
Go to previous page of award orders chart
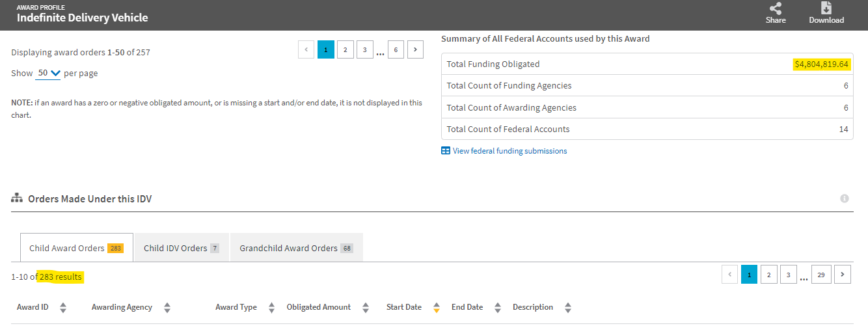(306, 49)
